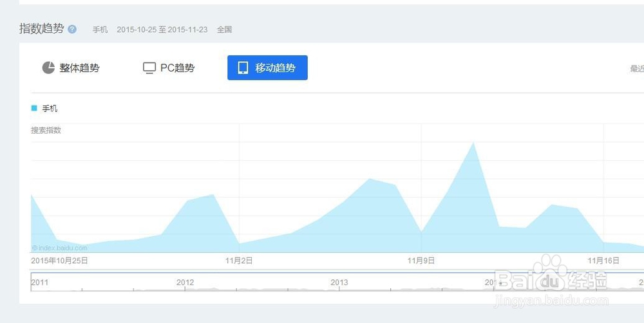This screenshot has height=323, width=644.
Task: Click the monitor icon for PC趋势
Action: click(x=149, y=68)
